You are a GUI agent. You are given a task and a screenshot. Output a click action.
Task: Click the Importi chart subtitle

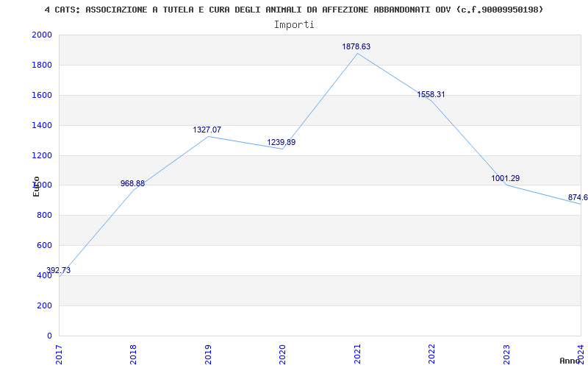coord(294,25)
